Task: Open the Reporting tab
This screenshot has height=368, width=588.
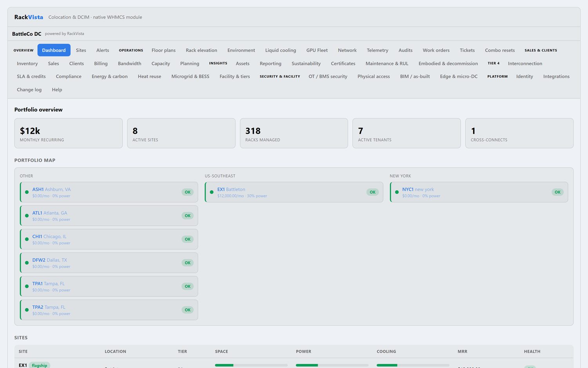Action: coord(270,64)
